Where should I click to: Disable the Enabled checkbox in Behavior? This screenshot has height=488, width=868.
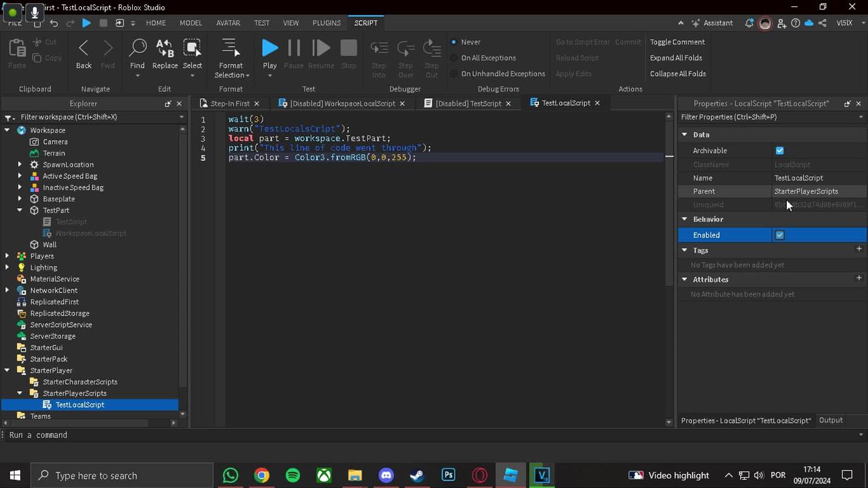779,235
